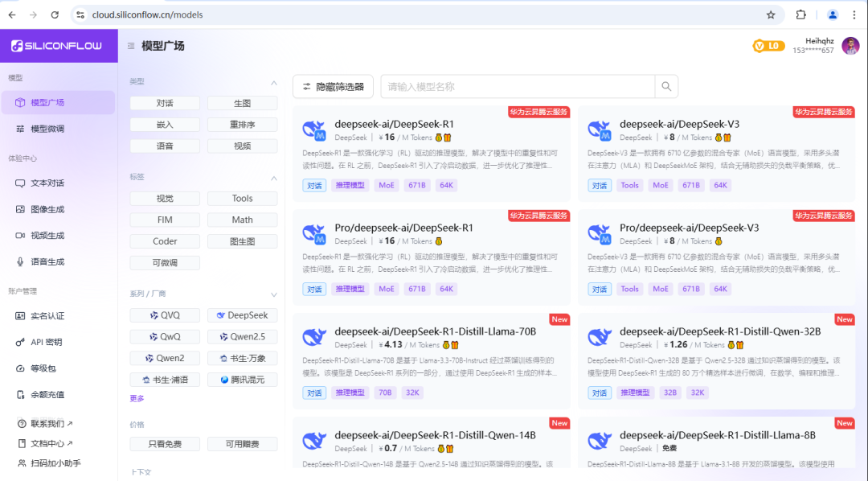This screenshot has height=481, width=868.
Task: Open the user avatar at top right
Action: click(x=850, y=46)
